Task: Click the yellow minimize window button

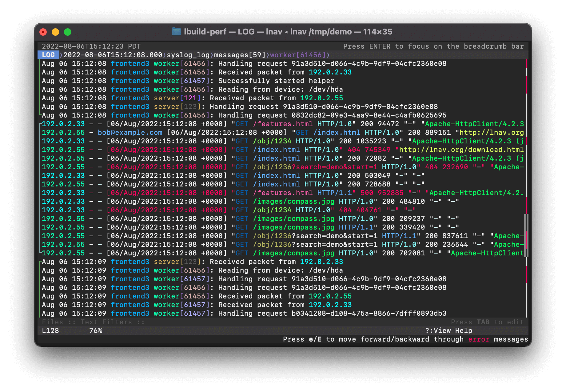Action: 55,32
